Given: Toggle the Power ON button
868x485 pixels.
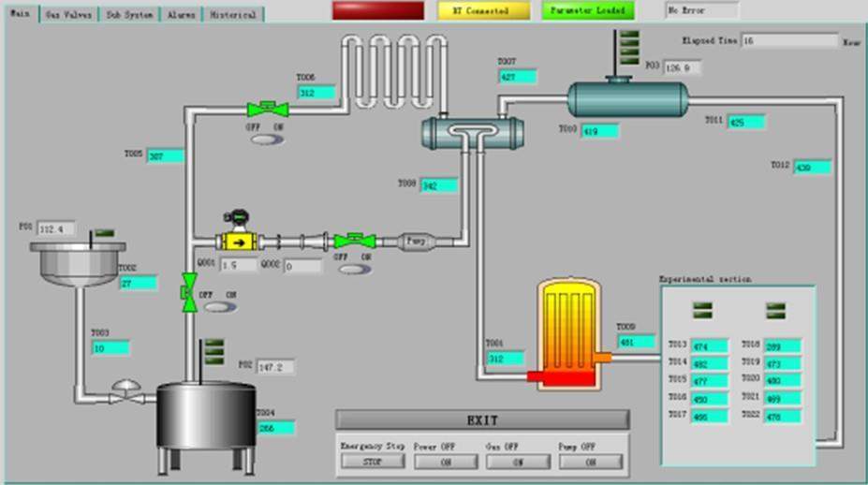Looking at the screenshot, I should click(446, 462).
